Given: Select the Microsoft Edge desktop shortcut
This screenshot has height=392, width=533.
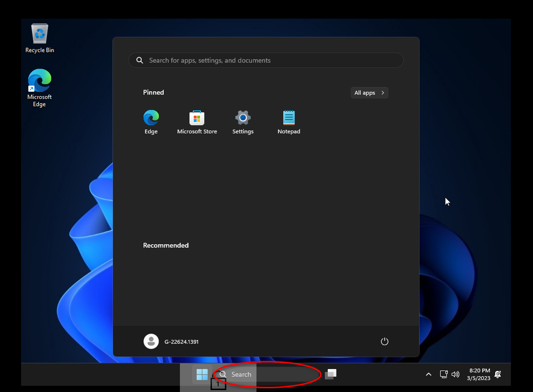Looking at the screenshot, I should point(39,88).
